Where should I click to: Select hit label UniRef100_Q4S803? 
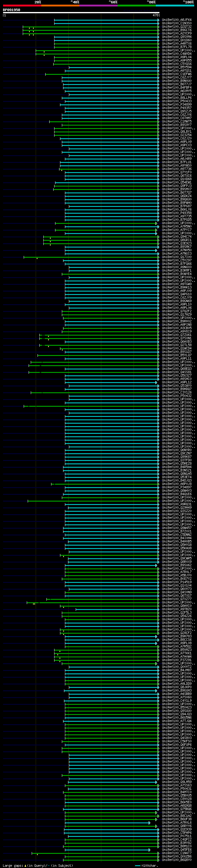(177, 737)
